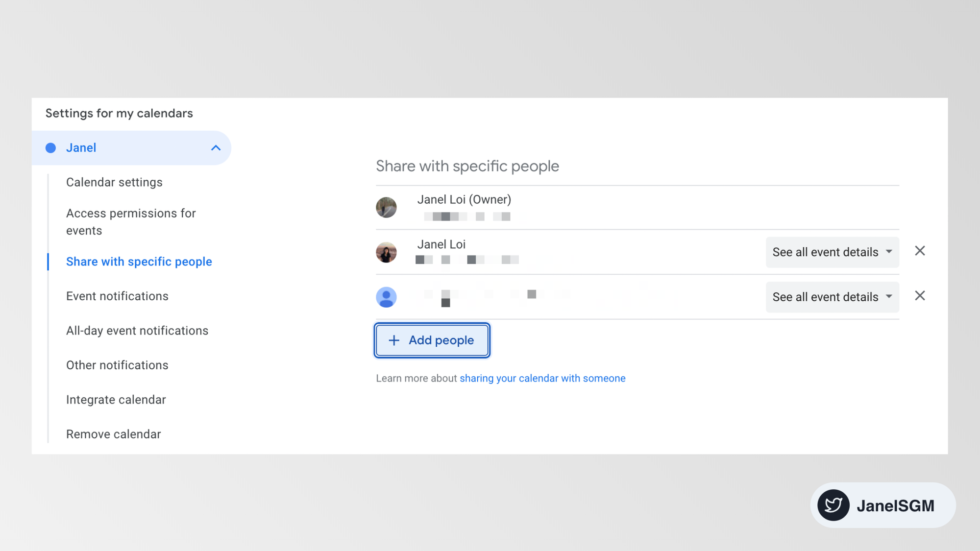Click the JanelSGM Twitter/X logo icon
This screenshot has height=551, width=980.
(833, 504)
